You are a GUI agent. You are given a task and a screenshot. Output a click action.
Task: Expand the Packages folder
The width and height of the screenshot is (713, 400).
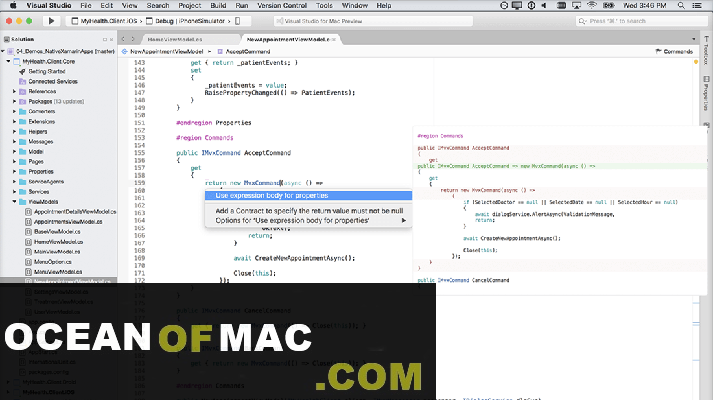tap(14, 101)
